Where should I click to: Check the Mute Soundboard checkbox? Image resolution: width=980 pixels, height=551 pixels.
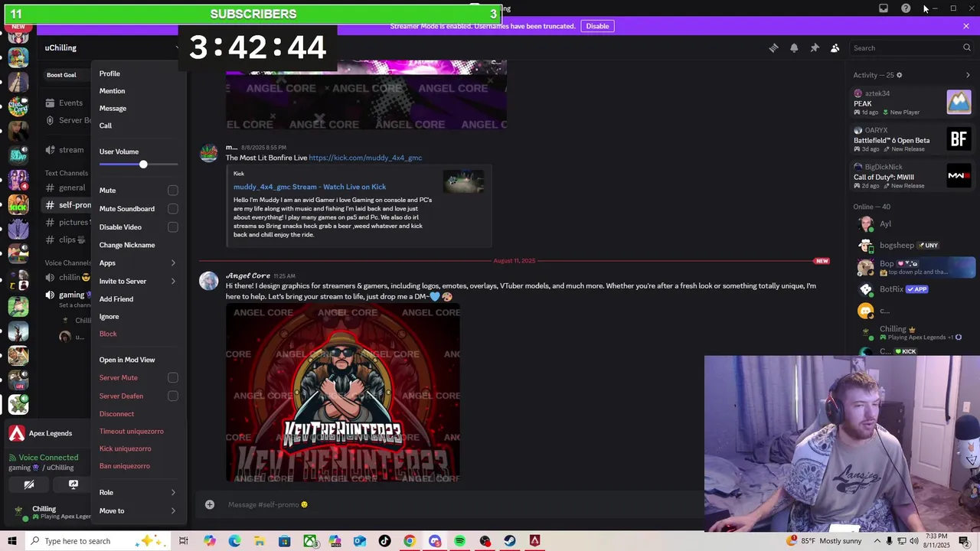click(173, 208)
